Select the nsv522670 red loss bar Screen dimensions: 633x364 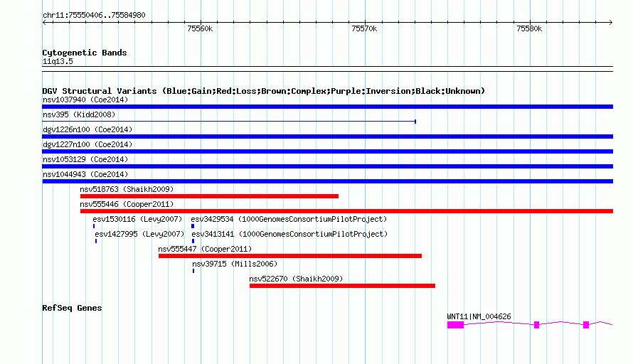342,286
